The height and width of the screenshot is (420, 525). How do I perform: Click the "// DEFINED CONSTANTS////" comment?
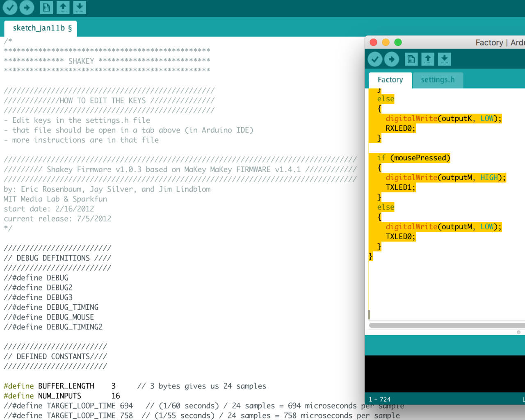(x=55, y=356)
